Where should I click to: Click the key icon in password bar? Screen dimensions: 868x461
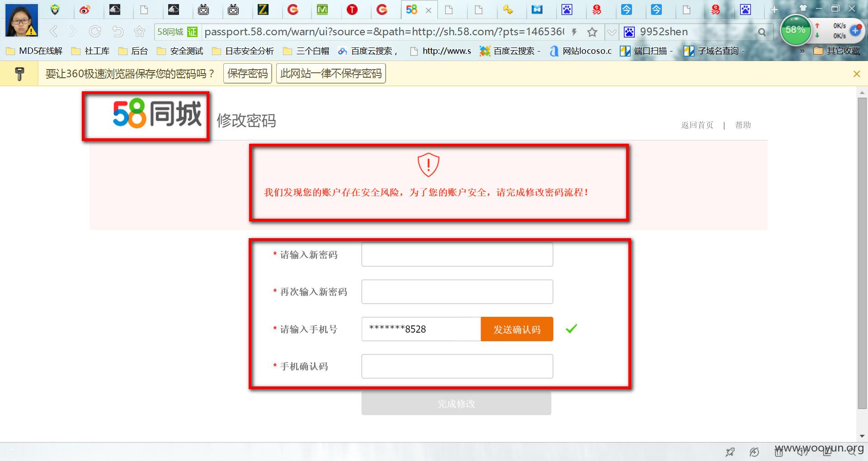[19, 74]
